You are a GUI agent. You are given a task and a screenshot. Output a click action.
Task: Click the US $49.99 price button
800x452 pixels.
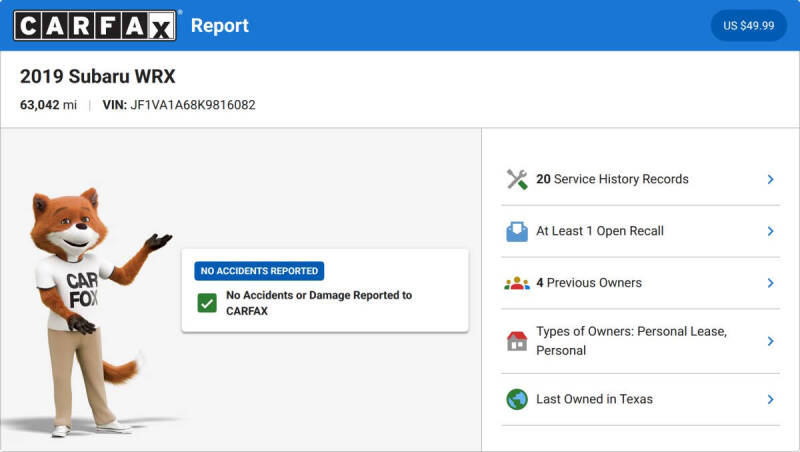(748, 26)
